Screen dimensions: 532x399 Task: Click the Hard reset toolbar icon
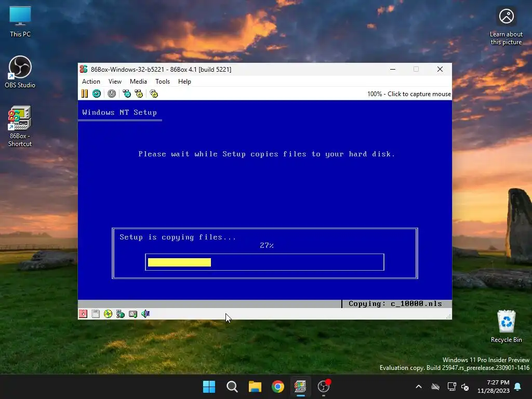pyautogui.click(x=97, y=94)
